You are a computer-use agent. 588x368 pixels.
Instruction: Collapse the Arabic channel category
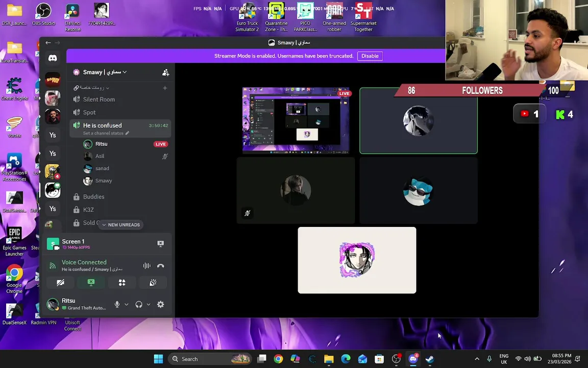pos(92,88)
